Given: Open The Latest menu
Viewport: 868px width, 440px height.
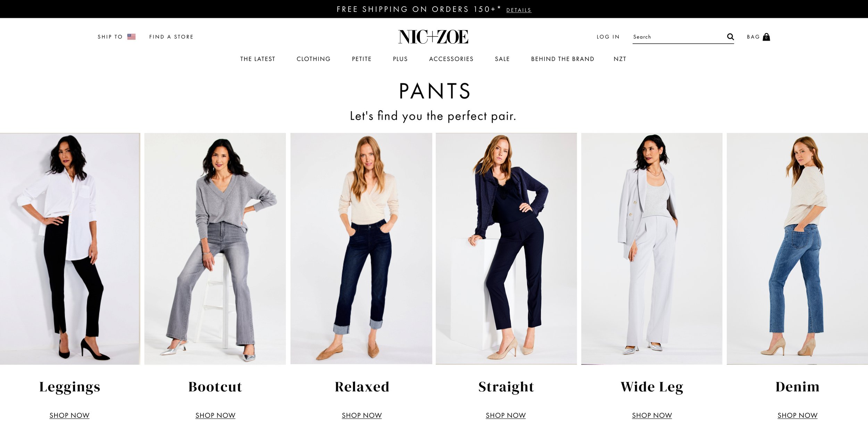Looking at the screenshot, I should click(258, 59).
